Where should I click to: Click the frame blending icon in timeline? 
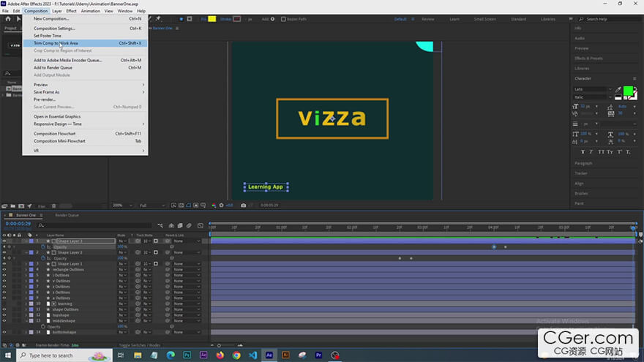click(x=180, y=225)
